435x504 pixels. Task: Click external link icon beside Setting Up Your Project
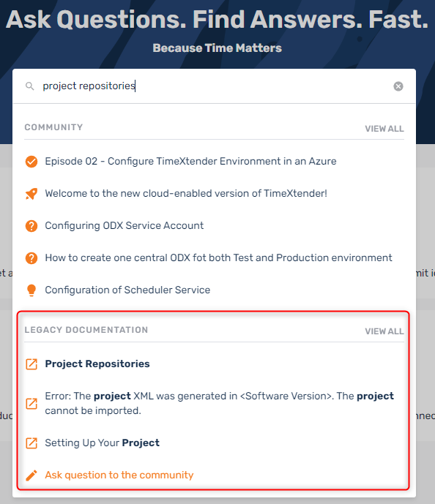point(31,443)
